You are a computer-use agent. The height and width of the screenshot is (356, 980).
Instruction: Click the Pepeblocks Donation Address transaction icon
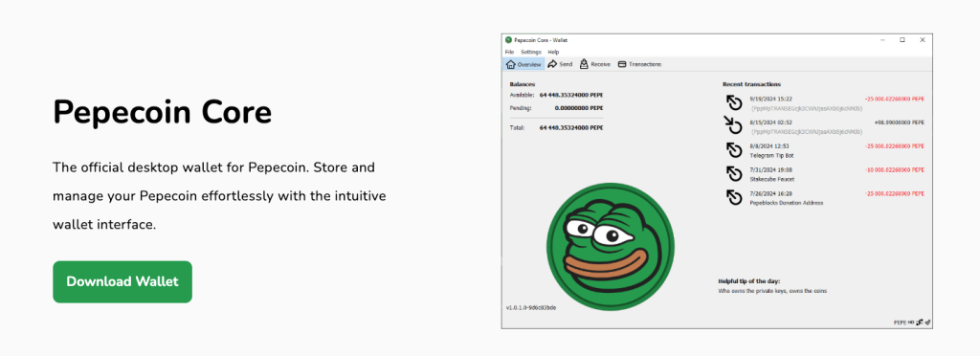tap(734, 197)
